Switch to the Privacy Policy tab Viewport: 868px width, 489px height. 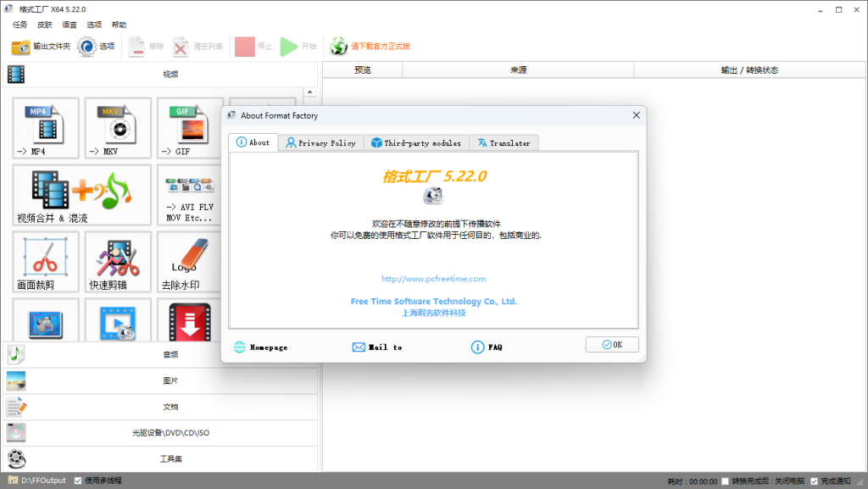tap(320, 142)
